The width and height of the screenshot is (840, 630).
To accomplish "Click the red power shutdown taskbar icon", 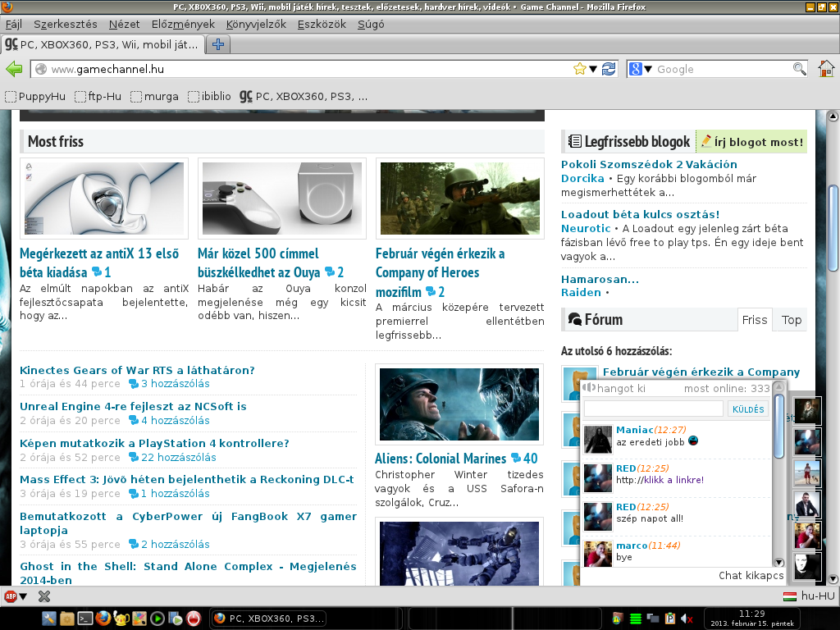I will pos(194,619).
